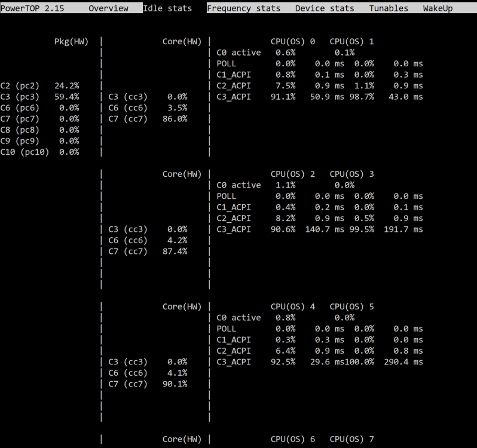Image resolution: width=477 pixels, height=448 pixels.
Task: Click the CPU(OS) 6 header
Action: pos(293,439)
